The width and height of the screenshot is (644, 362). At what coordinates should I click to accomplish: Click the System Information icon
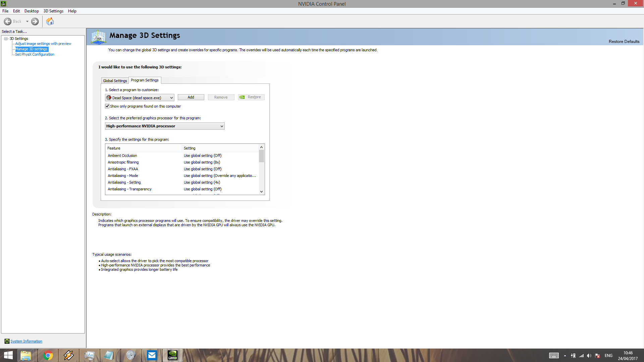[x=7, y=341]
